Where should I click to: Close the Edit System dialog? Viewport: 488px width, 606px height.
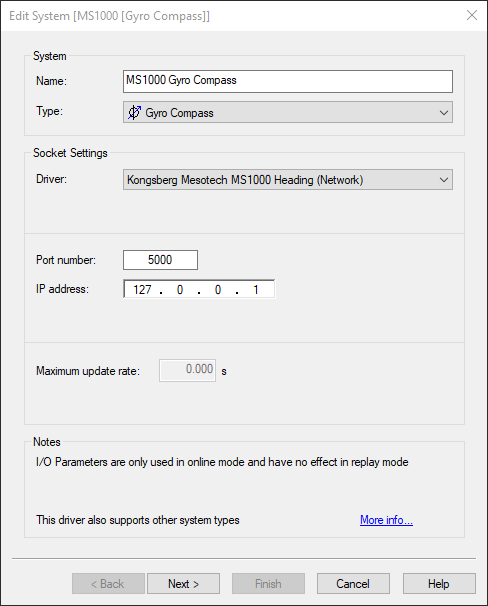click(x=472, y=15)
